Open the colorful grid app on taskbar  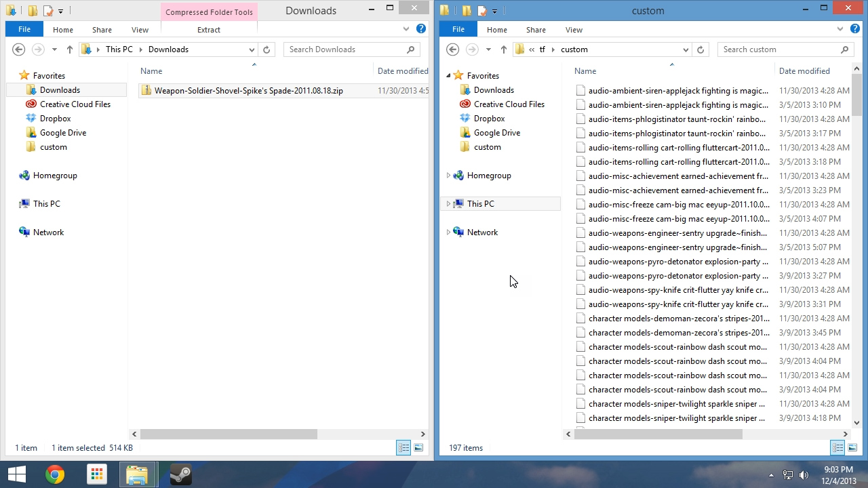(97, 474)
